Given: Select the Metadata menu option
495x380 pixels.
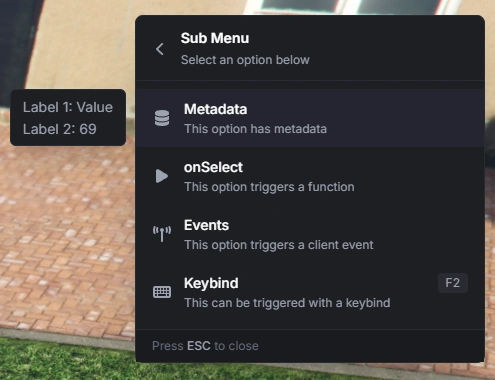Looking at the screenshot, I should pos(310,118).
